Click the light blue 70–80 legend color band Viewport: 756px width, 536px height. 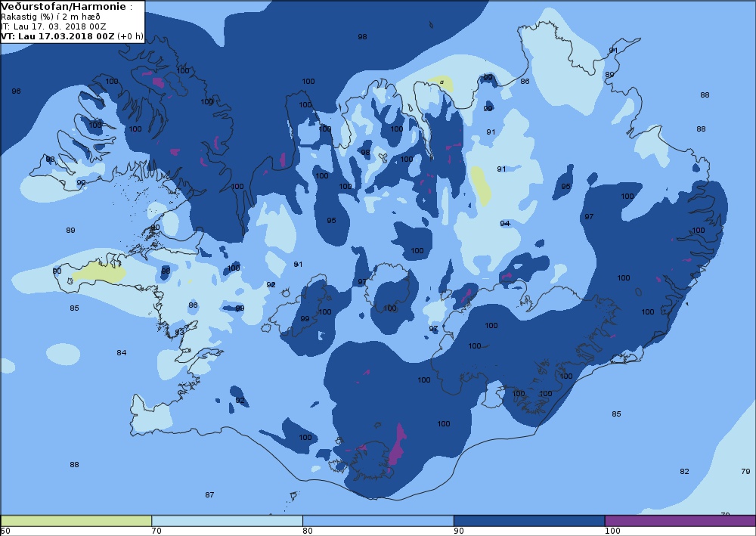click(x=227, y=521)
